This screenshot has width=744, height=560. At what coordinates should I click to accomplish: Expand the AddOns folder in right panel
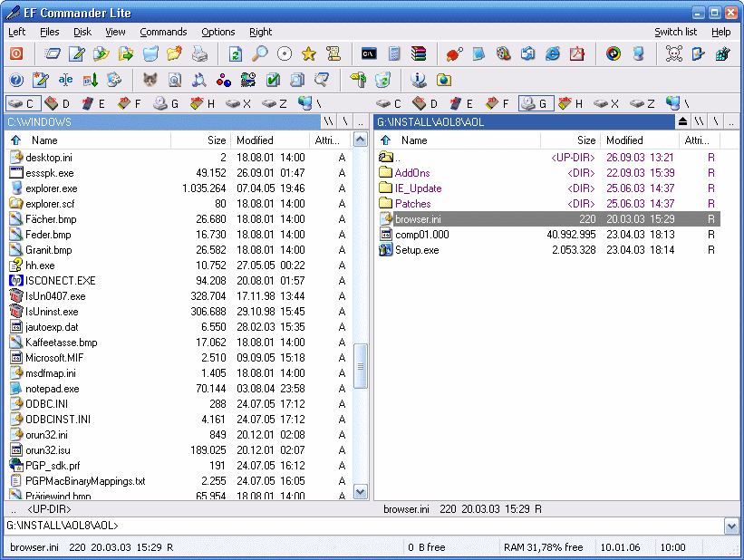(412, 173)
